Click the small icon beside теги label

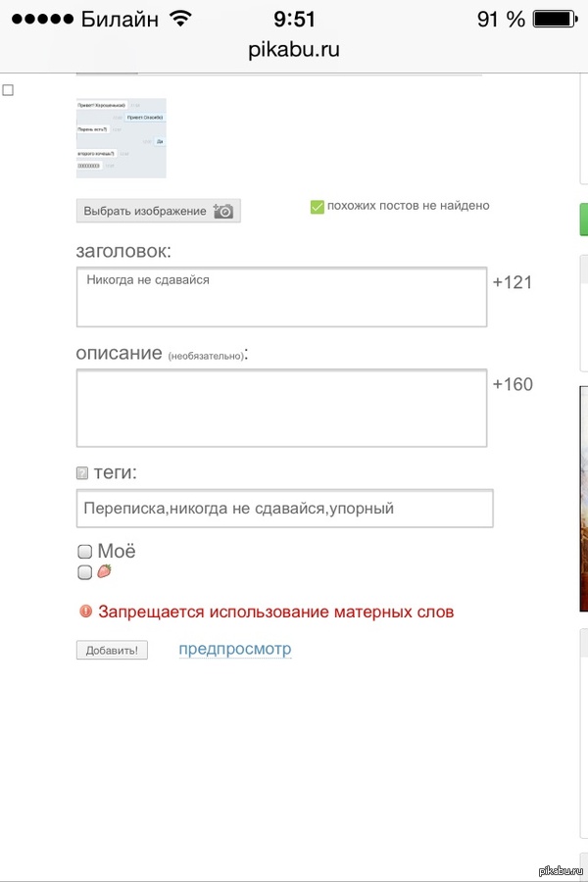click(x=82, y=473)
